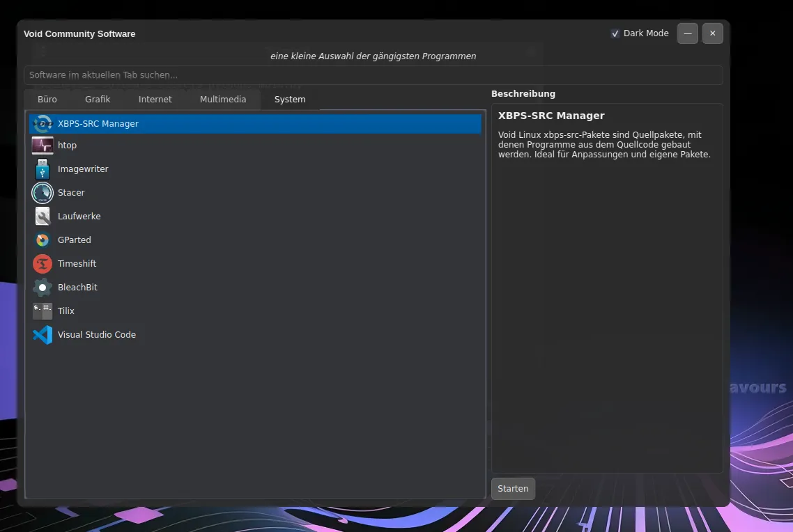Screen dimensions: 793x532
Task: Select the Laufwerke entry
Action: [x=256, y=217]
